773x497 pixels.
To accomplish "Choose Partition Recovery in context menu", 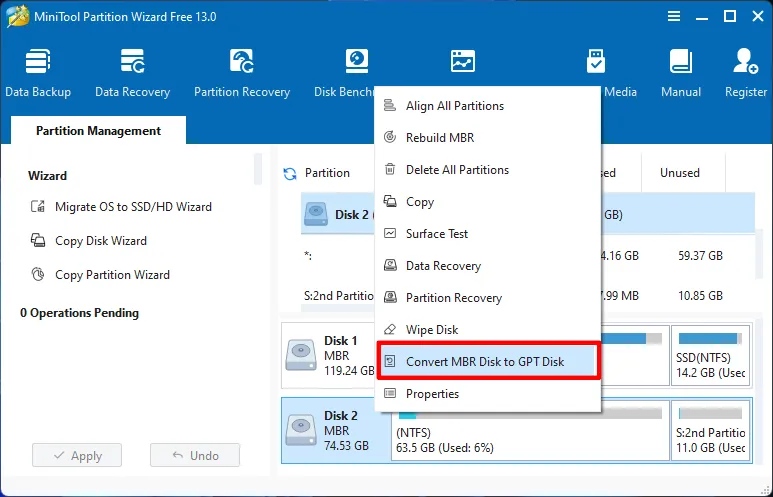I will [488, 298].
